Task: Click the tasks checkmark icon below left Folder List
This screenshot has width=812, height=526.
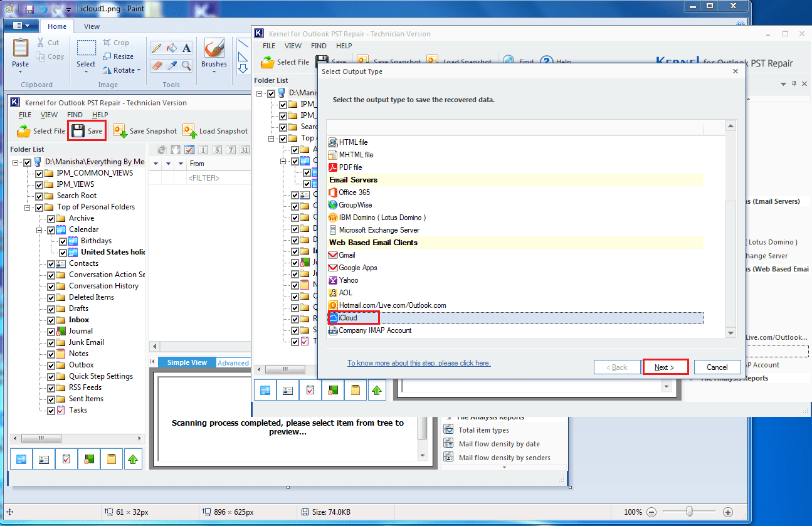Action: tap(66, 459)
